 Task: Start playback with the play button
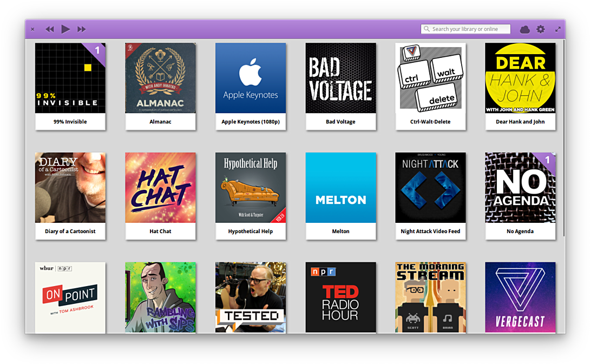(65, 29)
